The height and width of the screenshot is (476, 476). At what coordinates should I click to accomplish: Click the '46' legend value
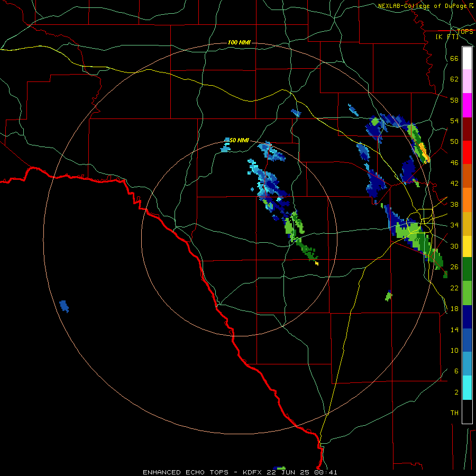(x=454, y=163)
